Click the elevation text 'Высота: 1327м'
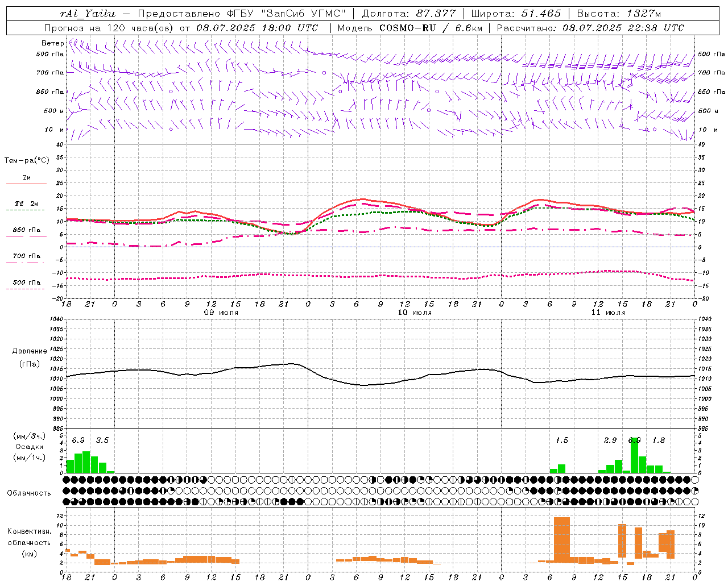The width and height of the screenshot is (728, 582). [618, 14]
